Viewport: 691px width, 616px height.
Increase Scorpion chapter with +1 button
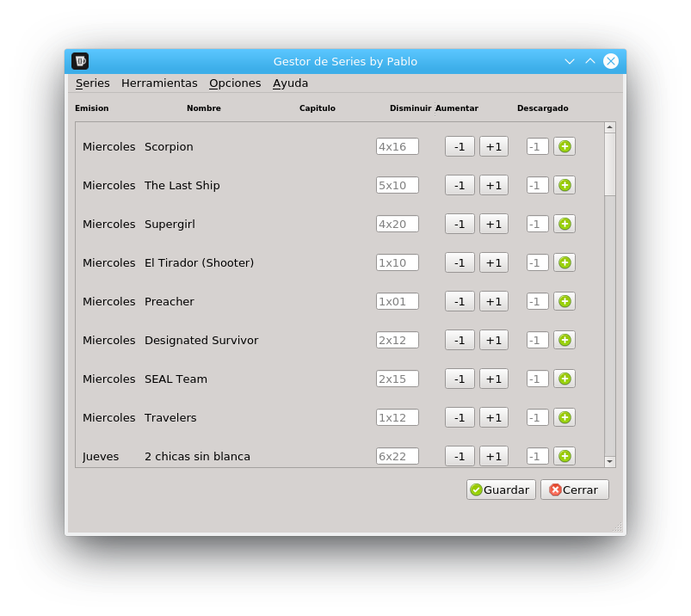[x=494, y=147]
